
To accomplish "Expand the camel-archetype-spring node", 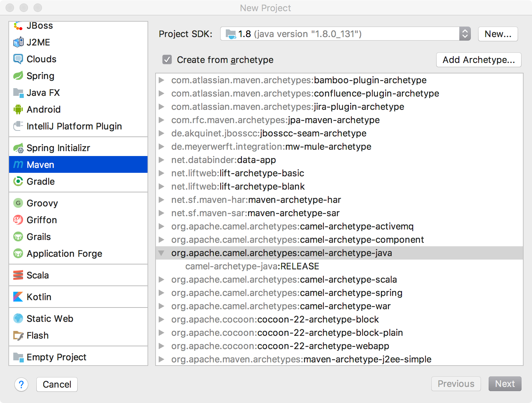I will (161, 293).
